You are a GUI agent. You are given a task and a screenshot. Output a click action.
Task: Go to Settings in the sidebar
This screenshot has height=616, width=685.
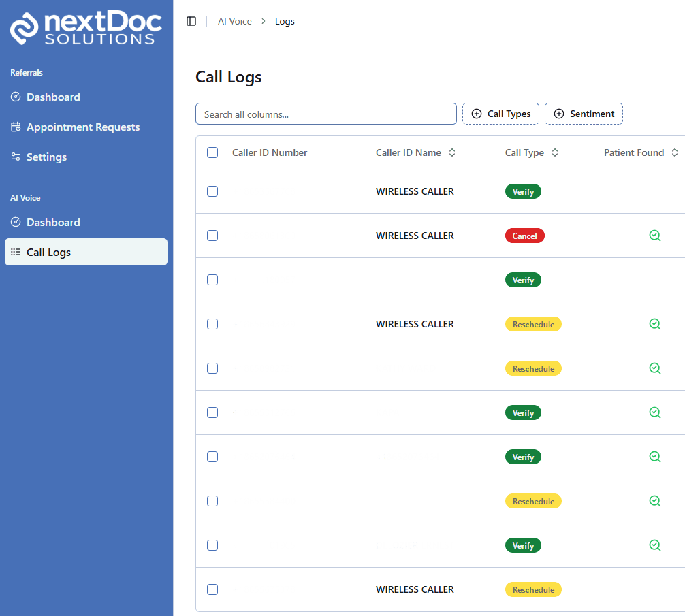click(x=46, y=157)
